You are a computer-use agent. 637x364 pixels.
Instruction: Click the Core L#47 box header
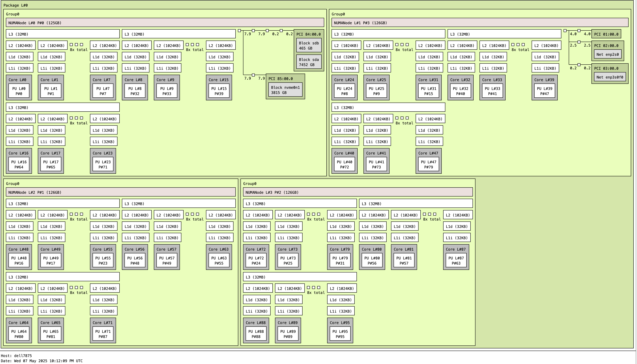point(428,153)
